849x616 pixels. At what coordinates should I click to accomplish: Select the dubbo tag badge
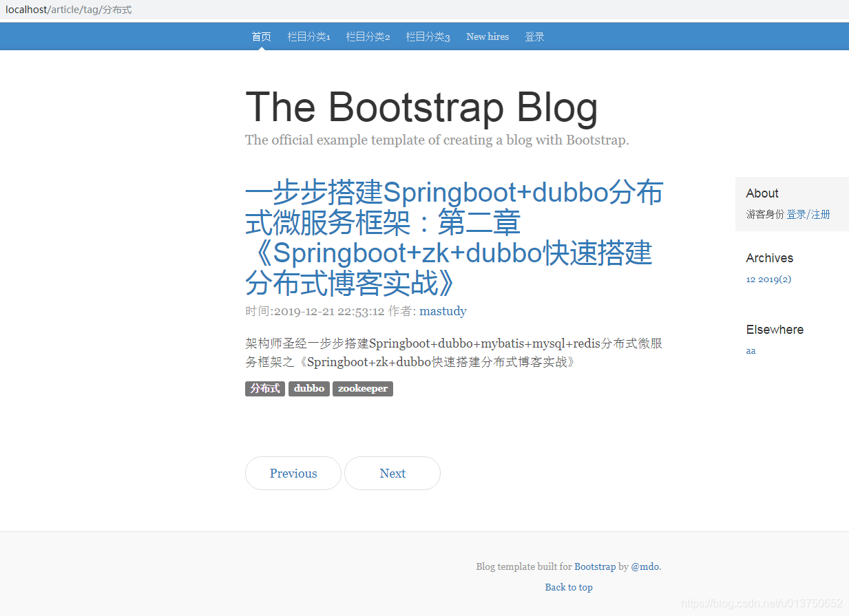(x=309, y=389)
